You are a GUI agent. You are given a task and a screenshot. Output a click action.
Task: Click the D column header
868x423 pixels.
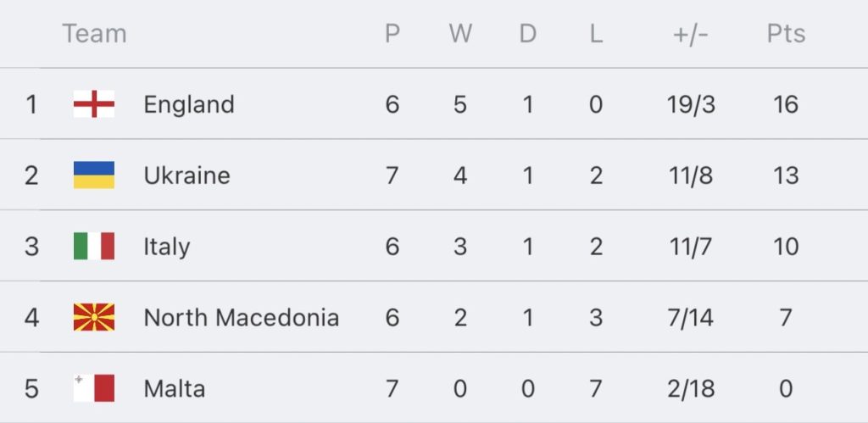point(527,34)
